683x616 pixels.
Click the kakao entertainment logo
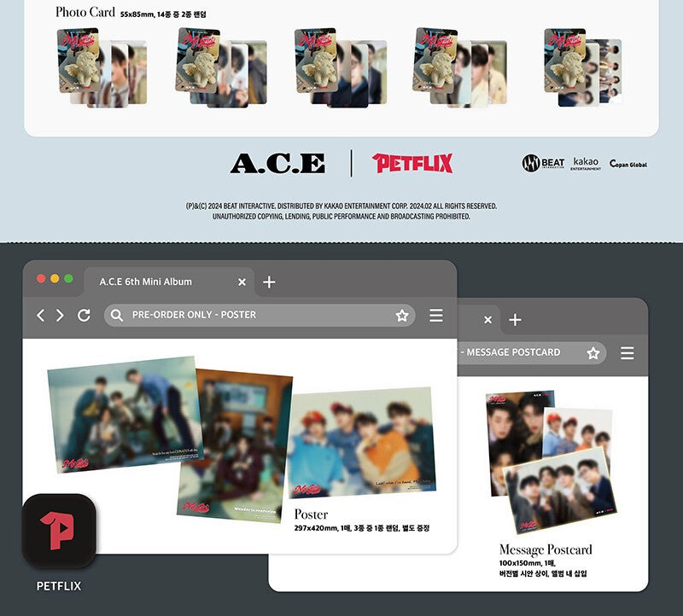pyautogui.click(x=586, y=164)
